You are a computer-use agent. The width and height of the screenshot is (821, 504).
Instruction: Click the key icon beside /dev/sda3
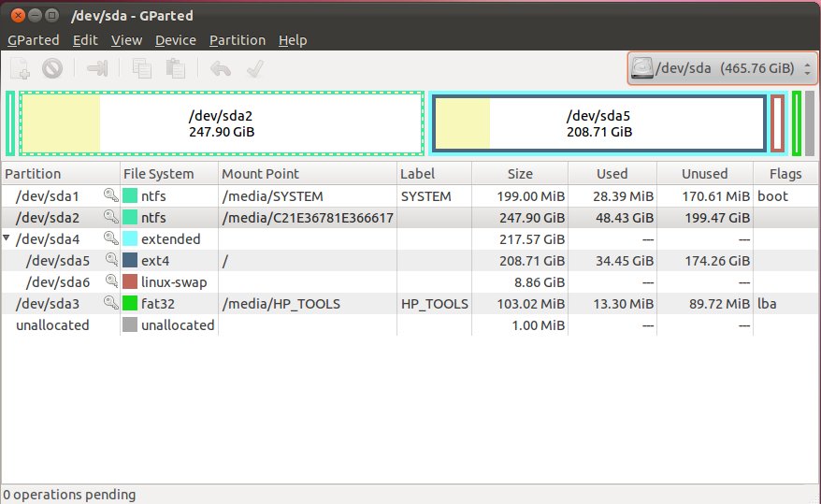click(110, 303)
